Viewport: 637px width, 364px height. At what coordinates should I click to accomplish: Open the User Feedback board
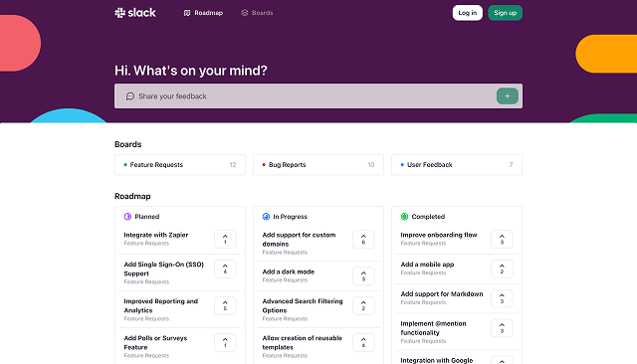[x=457, y=165]
